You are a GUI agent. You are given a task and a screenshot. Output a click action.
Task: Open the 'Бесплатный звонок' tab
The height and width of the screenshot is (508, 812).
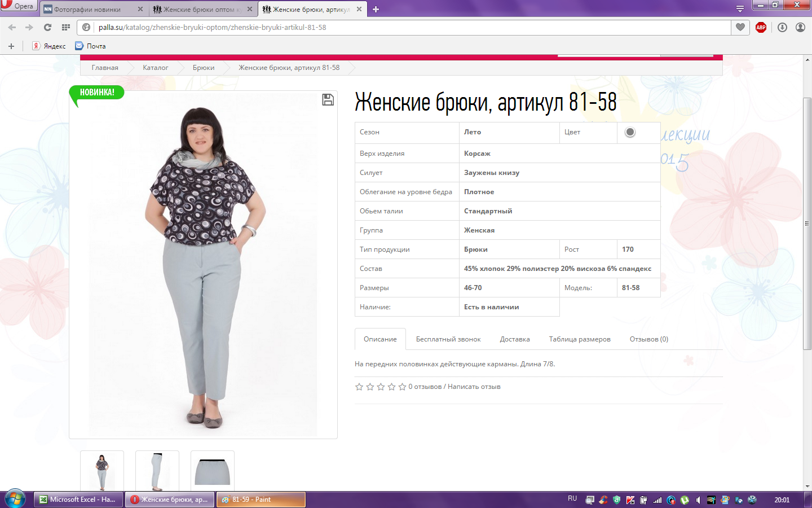(x=448, y=339)
